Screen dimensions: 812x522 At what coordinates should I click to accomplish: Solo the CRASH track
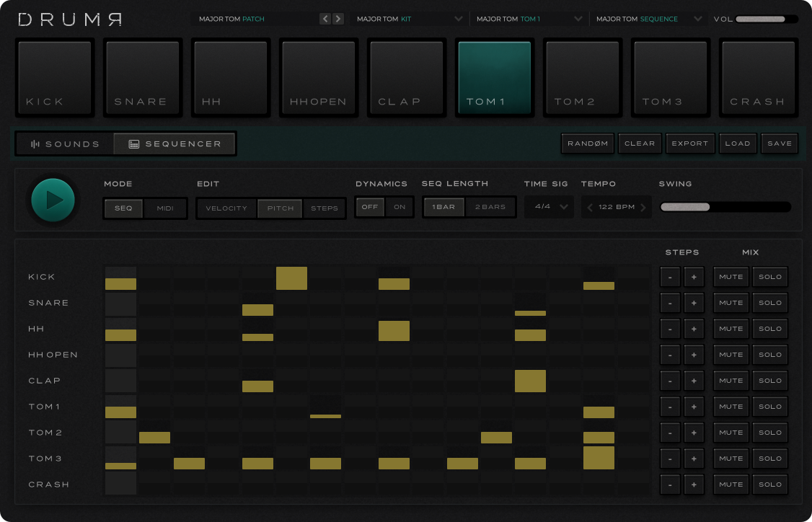pyautogui.click(x=770, y=485)
